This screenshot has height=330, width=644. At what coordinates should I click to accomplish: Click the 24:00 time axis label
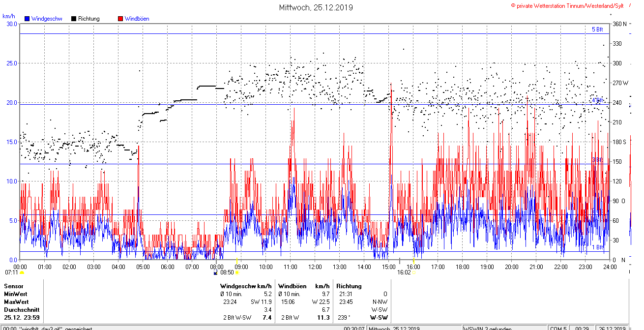(610, 267)
